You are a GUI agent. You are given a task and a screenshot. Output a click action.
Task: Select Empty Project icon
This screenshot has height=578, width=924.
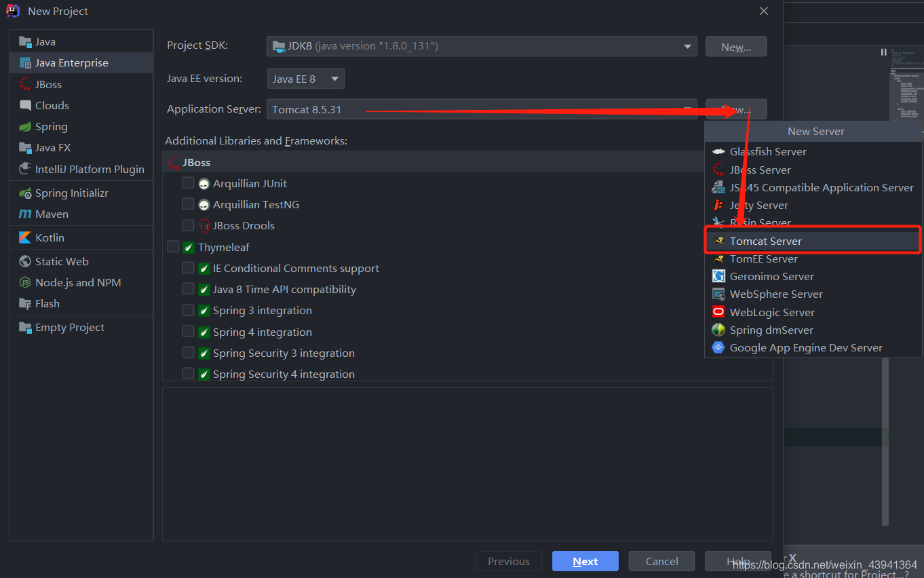click(x=25, y=328)
